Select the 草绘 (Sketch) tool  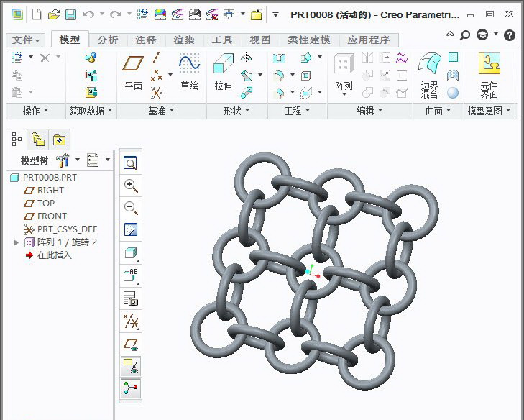[189, 72]
